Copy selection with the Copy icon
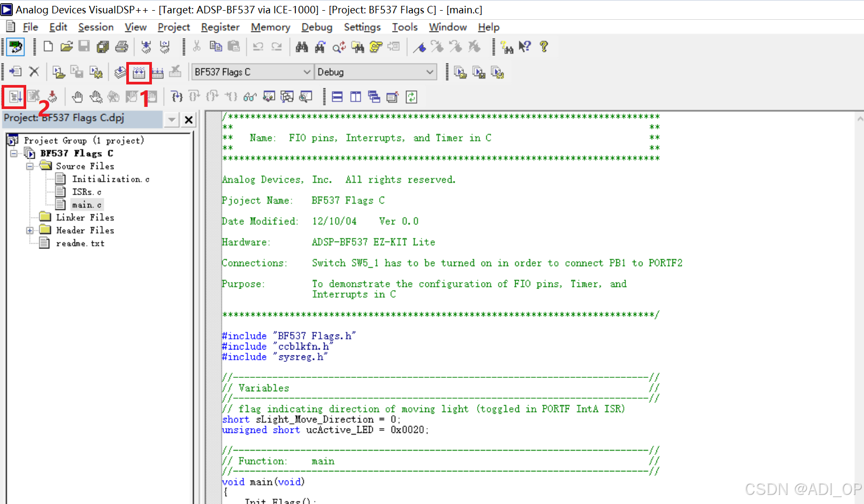Image resolution: width=864 pixels, height=504 pixels. 216,46
